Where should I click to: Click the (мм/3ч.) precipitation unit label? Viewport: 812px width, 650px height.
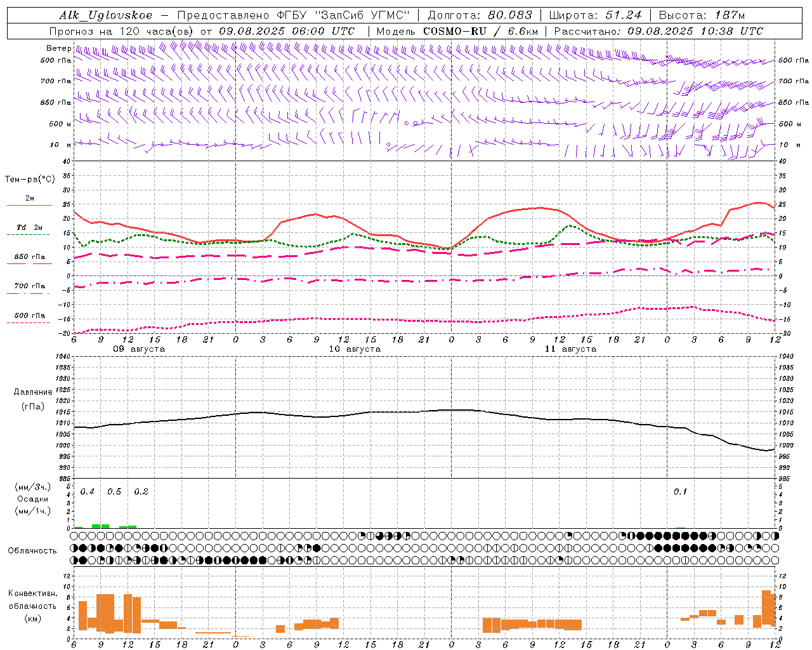pos(33,487)
